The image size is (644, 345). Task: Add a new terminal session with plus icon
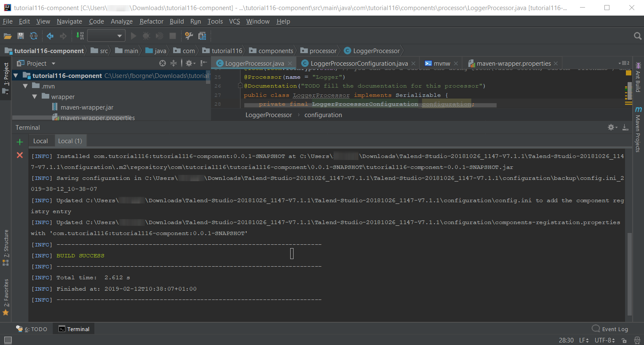[19, 142]
